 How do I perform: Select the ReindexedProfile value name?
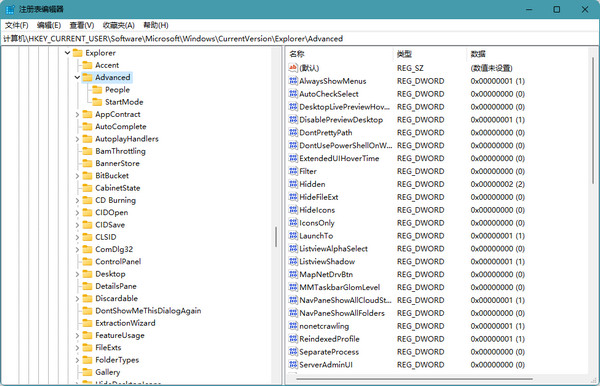[329, 339]
